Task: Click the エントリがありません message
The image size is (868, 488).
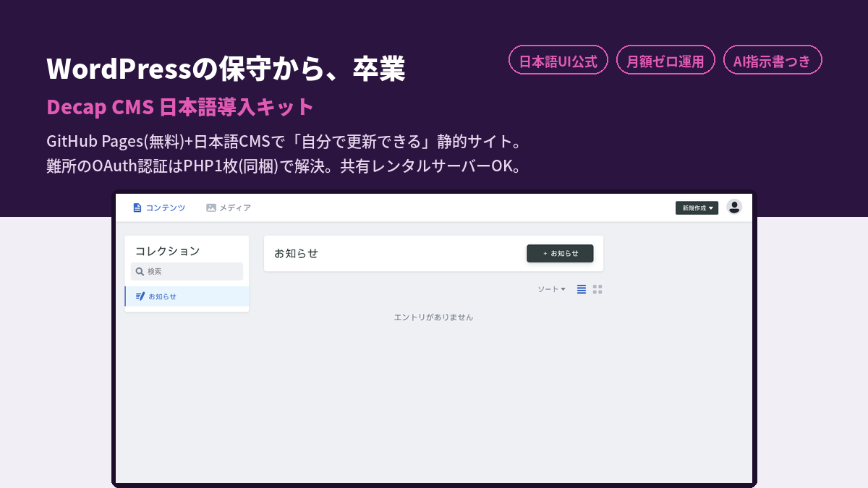Action: click(x=433, y=317)
